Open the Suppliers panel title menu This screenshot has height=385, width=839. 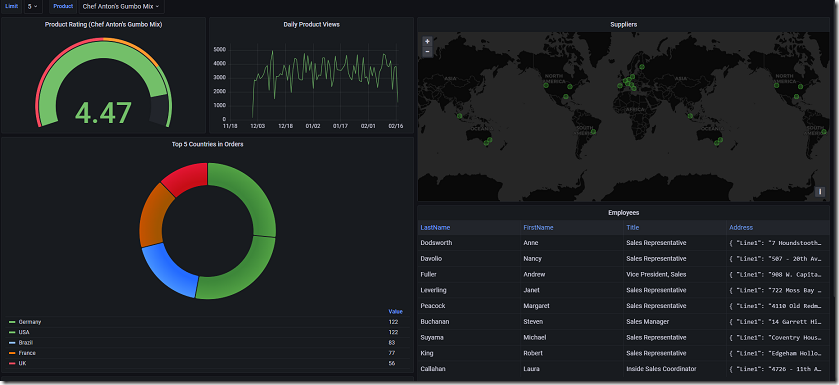623,25
